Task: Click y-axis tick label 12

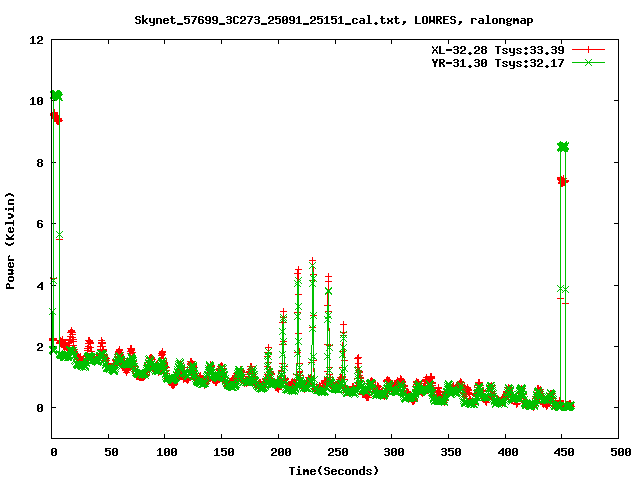Action: 36,40
